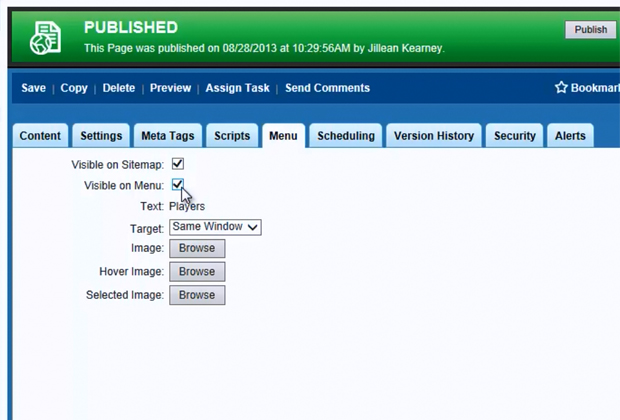Viewport: 620px width, 420px height.
Task: Click the published page globe icon
Action: [x=45, y=38]
